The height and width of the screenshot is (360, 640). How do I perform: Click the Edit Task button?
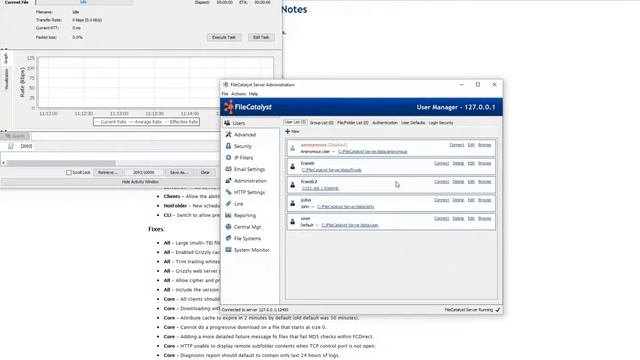pyautogui.click(x=261, y=37)
